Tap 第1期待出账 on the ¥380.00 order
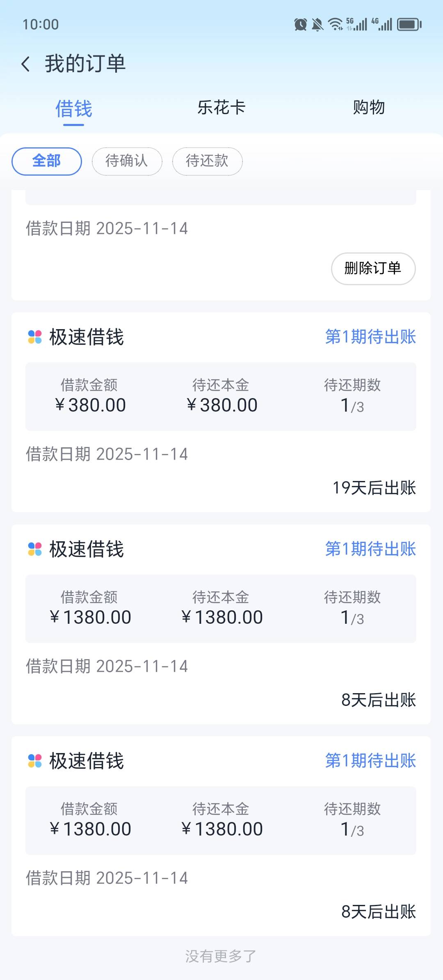The width and height of the screenshot is (443, 980). tap(370, 337)
